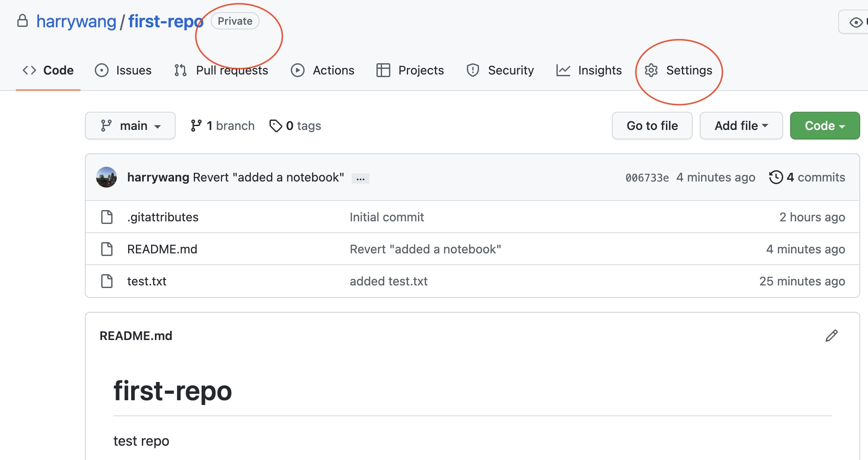Click the .gitattributes file icon
868x460 pixels.
[107, 217]
